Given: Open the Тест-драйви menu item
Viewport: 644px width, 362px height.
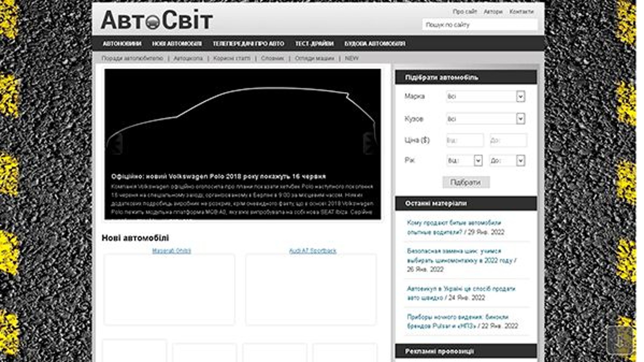Looking at the screenshot, I should 314,44.
